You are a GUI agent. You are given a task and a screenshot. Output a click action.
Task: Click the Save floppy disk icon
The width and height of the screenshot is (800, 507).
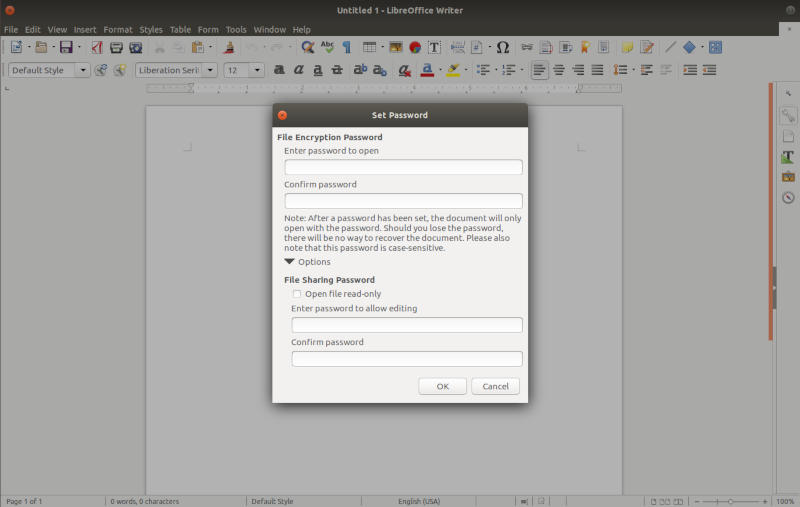66,47
